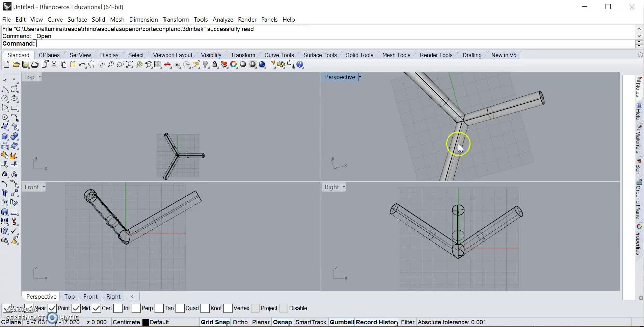Enable the Perp osnap checkbox
The height and width of the screenshot is (327, 644).
136,308
